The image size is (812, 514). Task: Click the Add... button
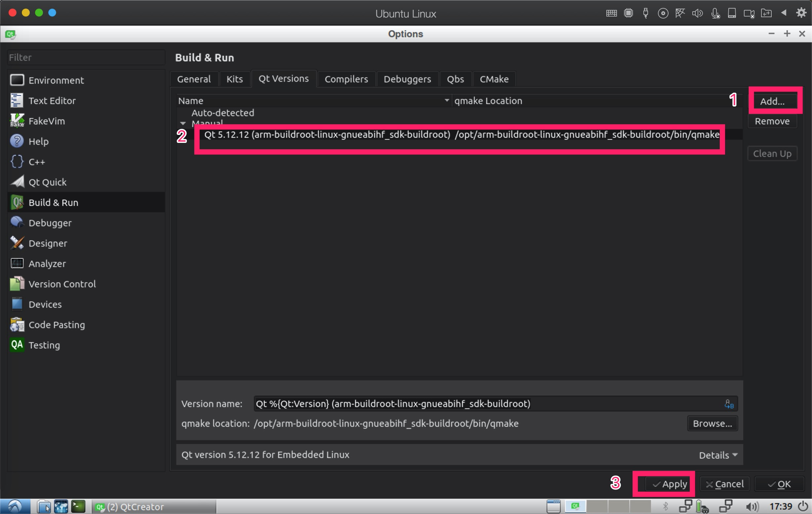pyautogui.click(x=772, y=101)
